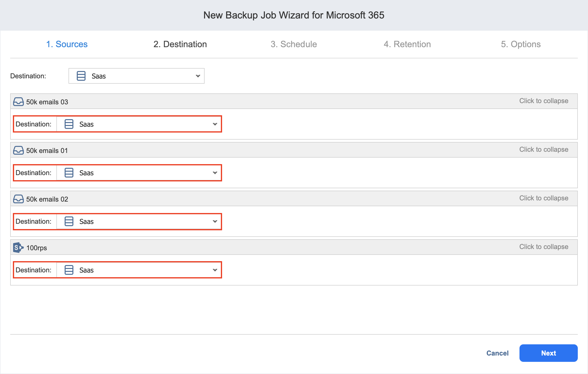Click the 50k emails 03 mailbox icon
588x374 pixels.
18,102
